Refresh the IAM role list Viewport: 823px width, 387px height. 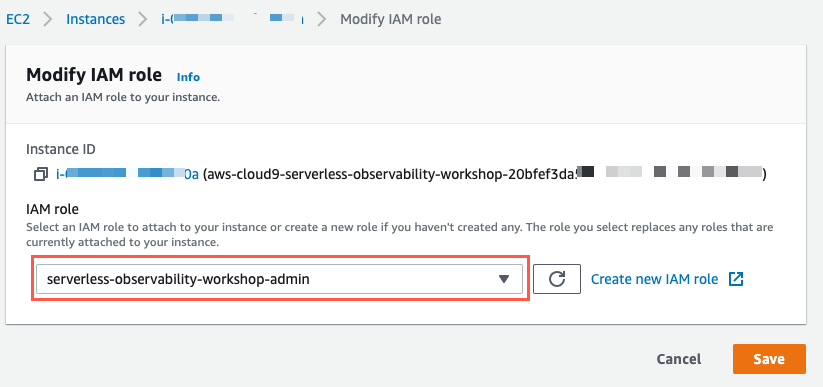(x=557, y=279)
